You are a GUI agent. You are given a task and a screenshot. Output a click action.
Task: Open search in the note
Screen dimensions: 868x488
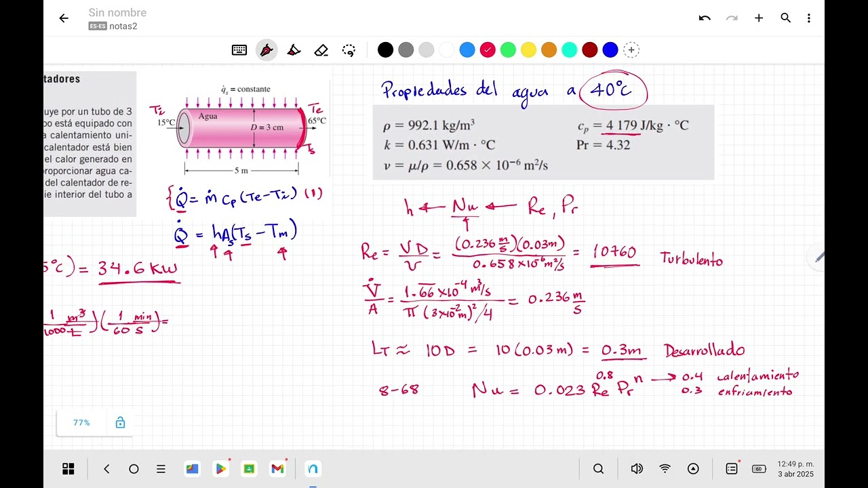(x=785, y=18)
